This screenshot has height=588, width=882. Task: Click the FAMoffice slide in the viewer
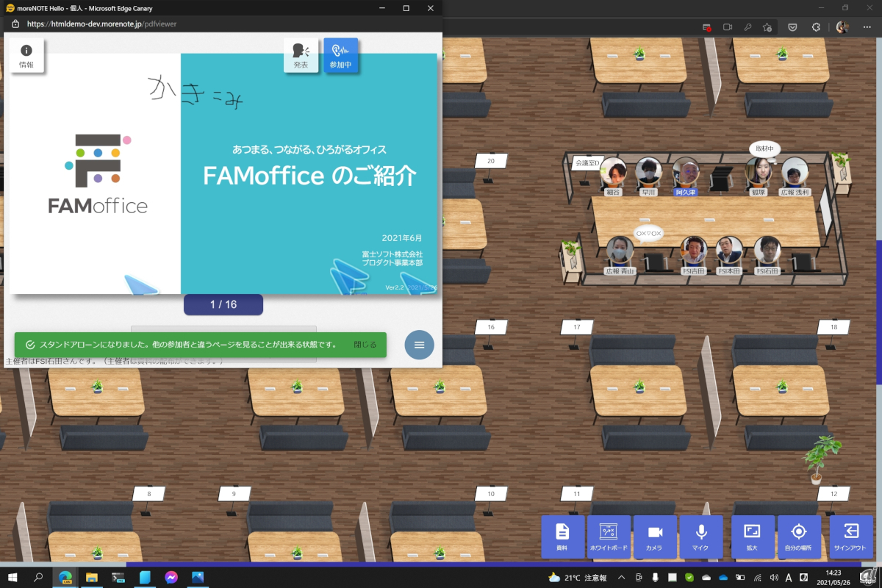[x=223, y=173]
